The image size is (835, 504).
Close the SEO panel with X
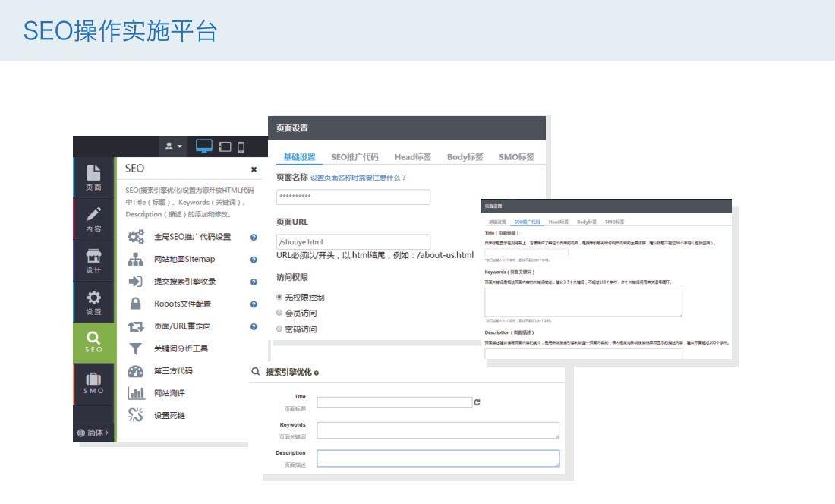click(254, 169)
